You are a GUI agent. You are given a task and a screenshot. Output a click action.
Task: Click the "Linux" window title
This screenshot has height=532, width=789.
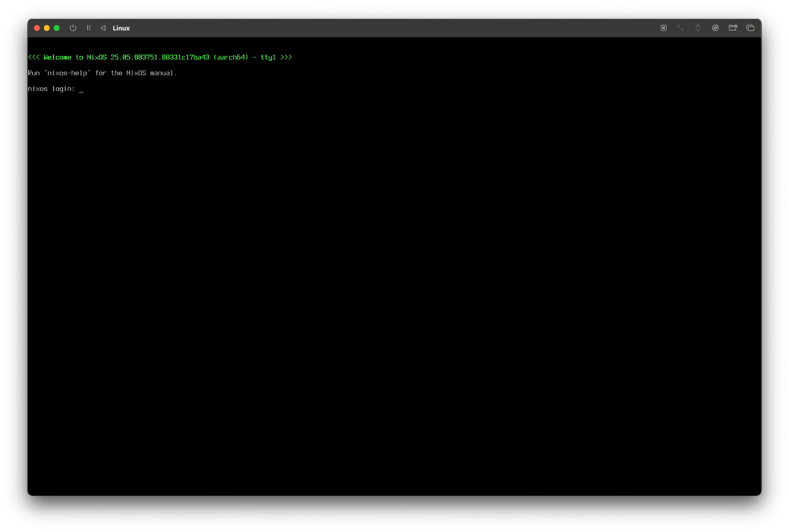coord(121,28)
